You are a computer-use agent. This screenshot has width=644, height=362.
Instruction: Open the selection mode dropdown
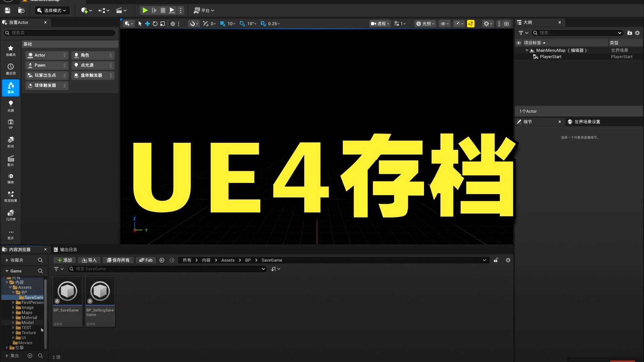pos(52,10)
